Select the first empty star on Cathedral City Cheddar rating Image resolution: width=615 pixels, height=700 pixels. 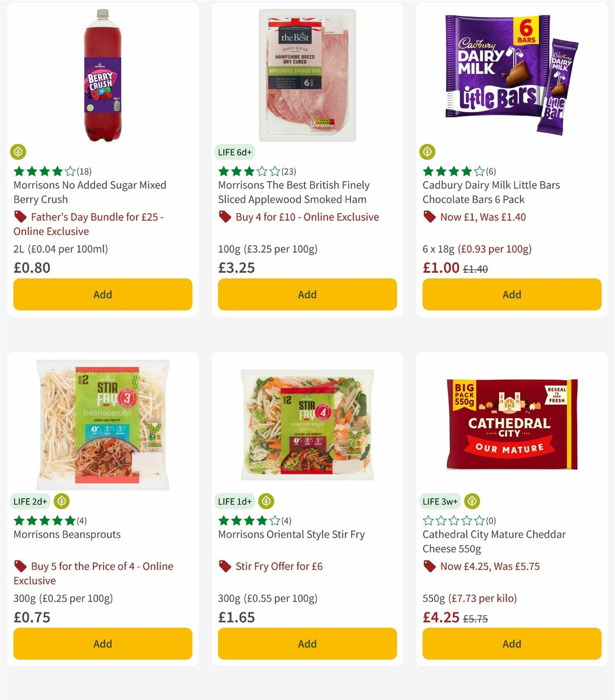tap(428, 520)
